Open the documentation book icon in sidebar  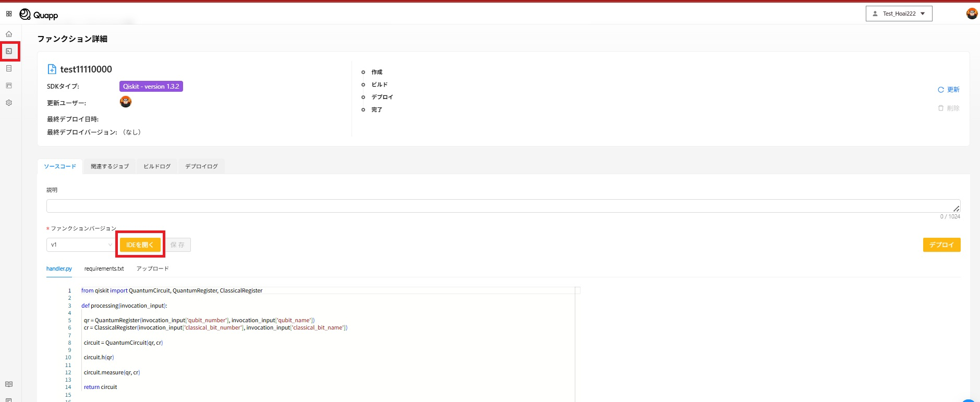click(x=9, y=384)
